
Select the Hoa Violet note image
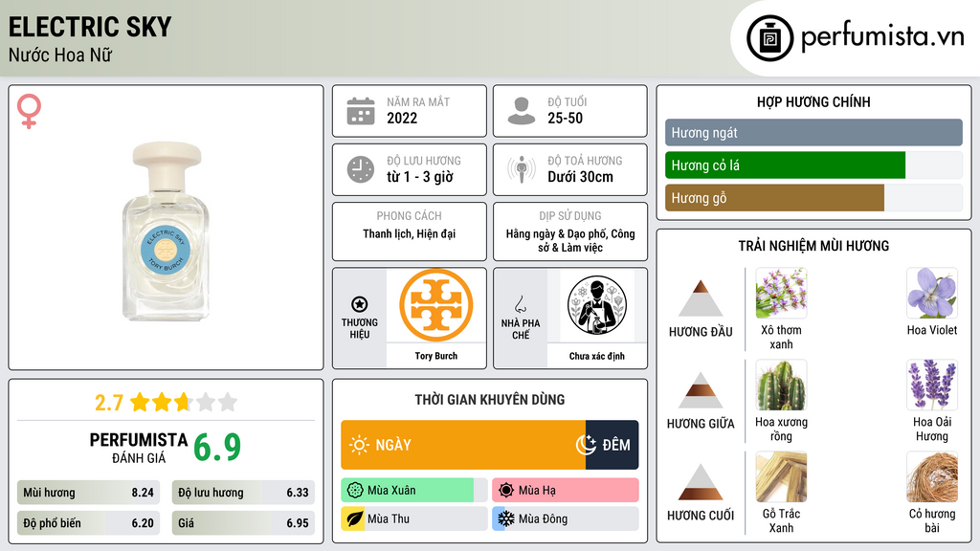tap(932, 293)
